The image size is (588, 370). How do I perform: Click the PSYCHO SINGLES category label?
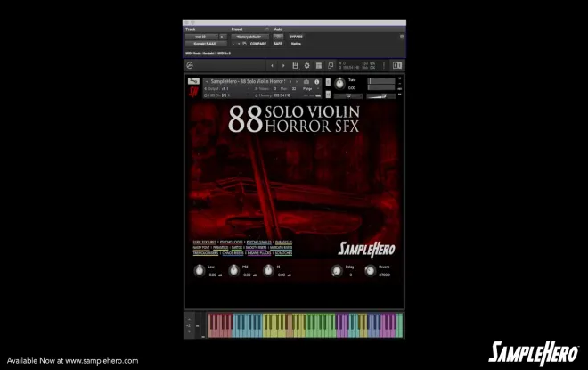pyautogui.click(x=258, y=242)
